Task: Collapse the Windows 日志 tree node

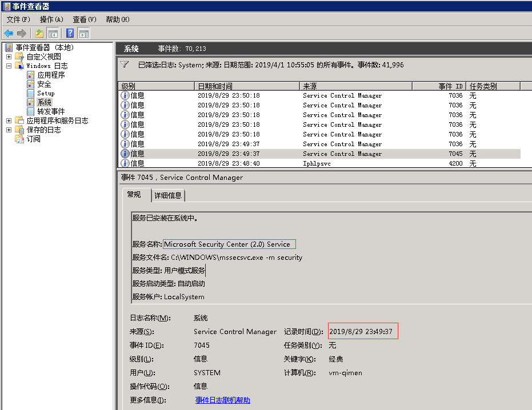Action: point(9,66)
